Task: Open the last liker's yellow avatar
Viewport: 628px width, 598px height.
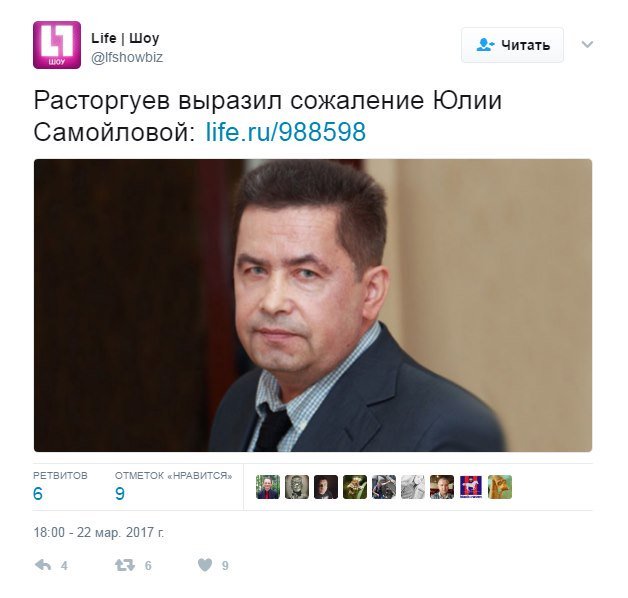Action: tap(500, 487)
